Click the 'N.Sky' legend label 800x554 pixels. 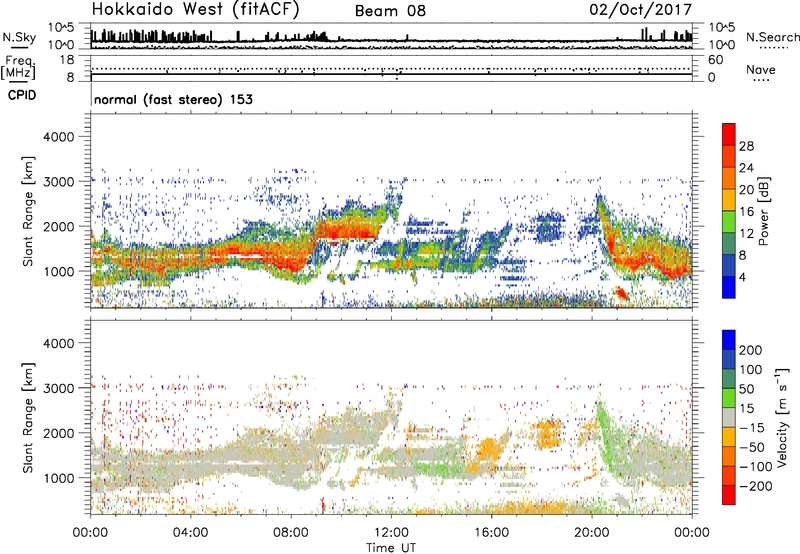click(19, 37)
